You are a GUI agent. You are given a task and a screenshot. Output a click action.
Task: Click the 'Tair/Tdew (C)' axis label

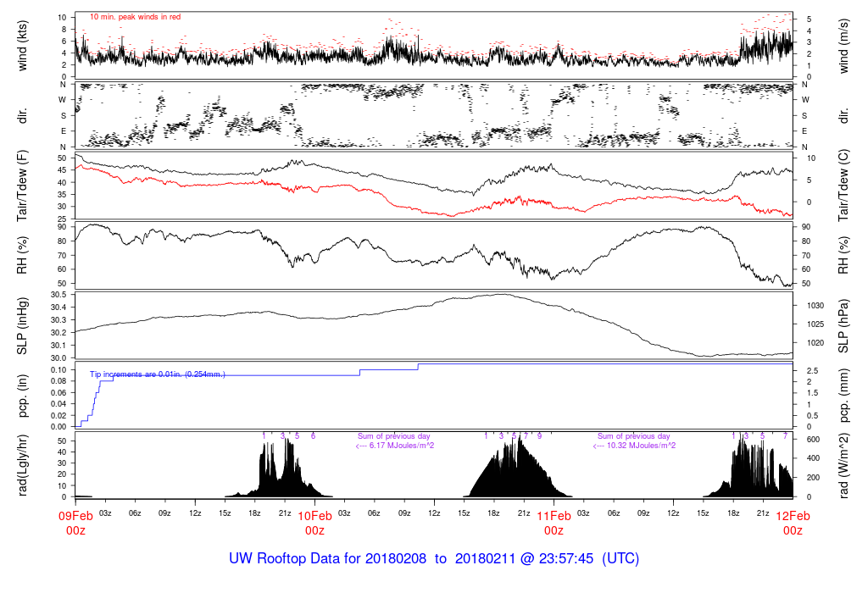[x=843, y=186]
